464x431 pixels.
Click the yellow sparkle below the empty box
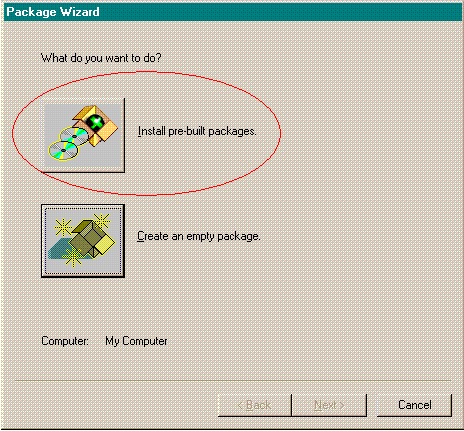pyautogui.click(x=72, y=258)
